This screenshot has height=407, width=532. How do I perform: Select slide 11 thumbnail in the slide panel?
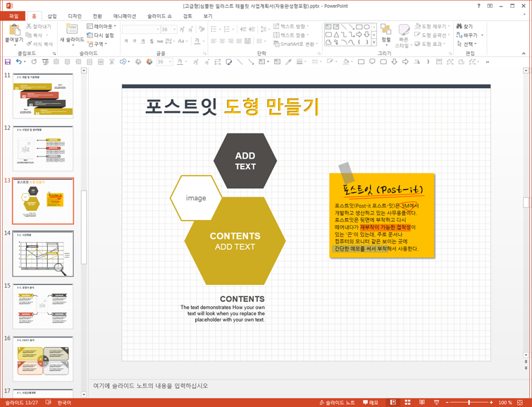point(43,96)
